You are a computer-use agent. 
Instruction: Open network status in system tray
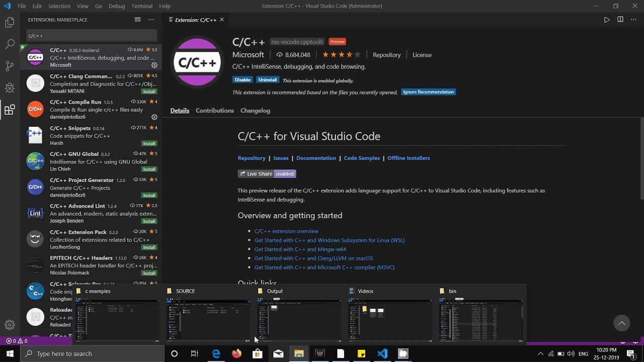551,354
